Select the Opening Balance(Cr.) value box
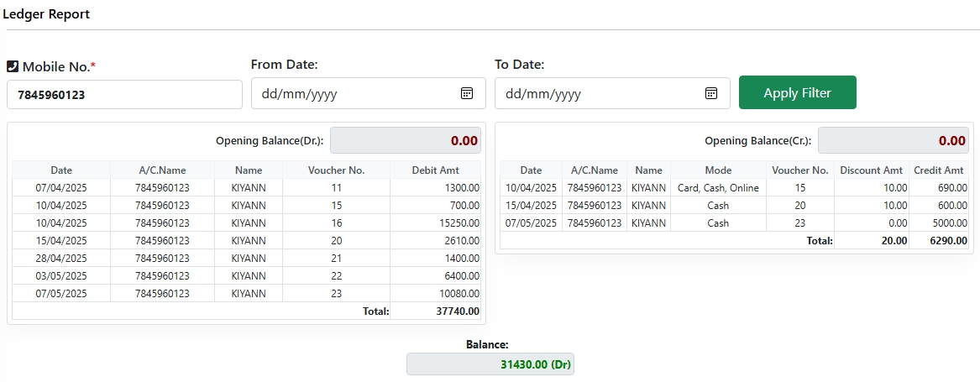 [x=894, y=140]
